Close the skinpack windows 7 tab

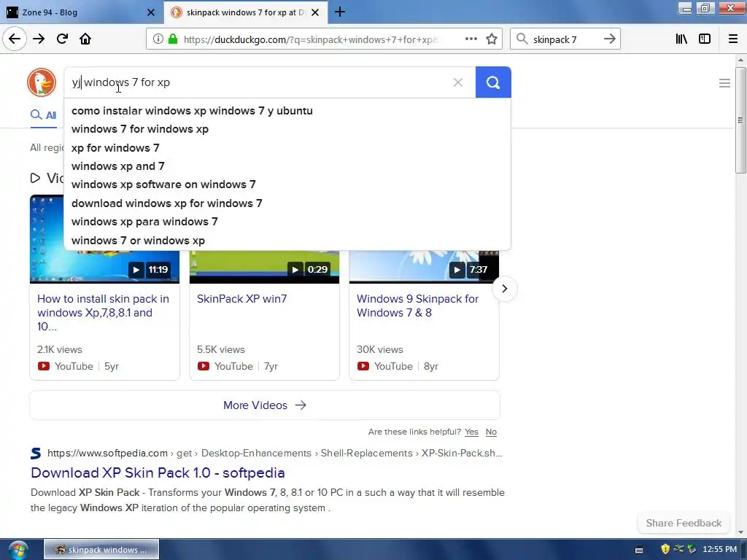[x=315, y=12]
